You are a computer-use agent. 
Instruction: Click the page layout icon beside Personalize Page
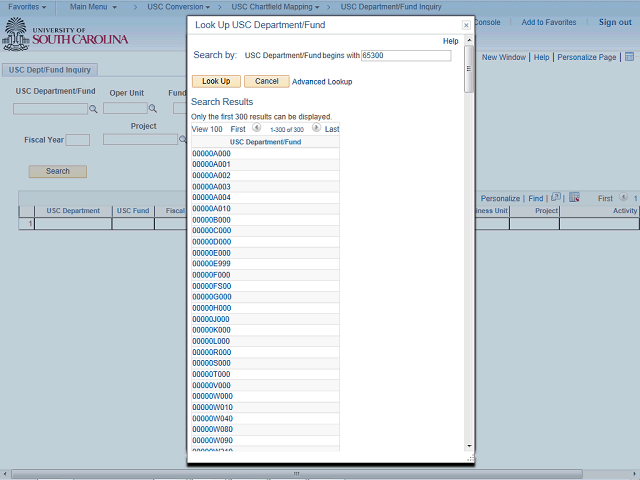click(629, 57)
